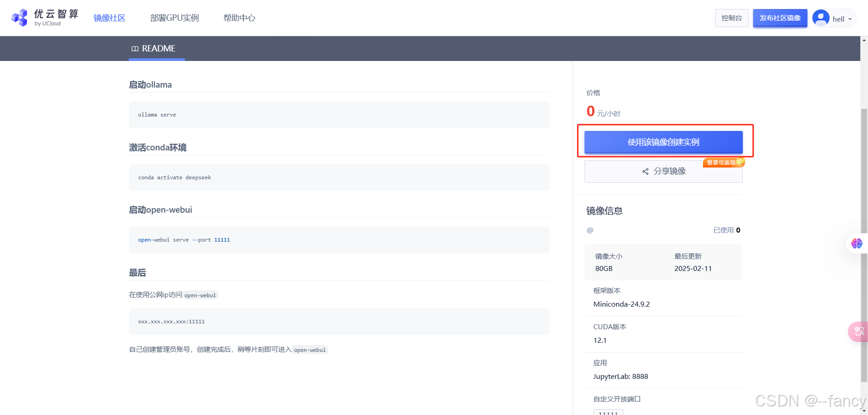Click the 启动open-webui heading
Screen dimensions: 868x415
(160, 210)
